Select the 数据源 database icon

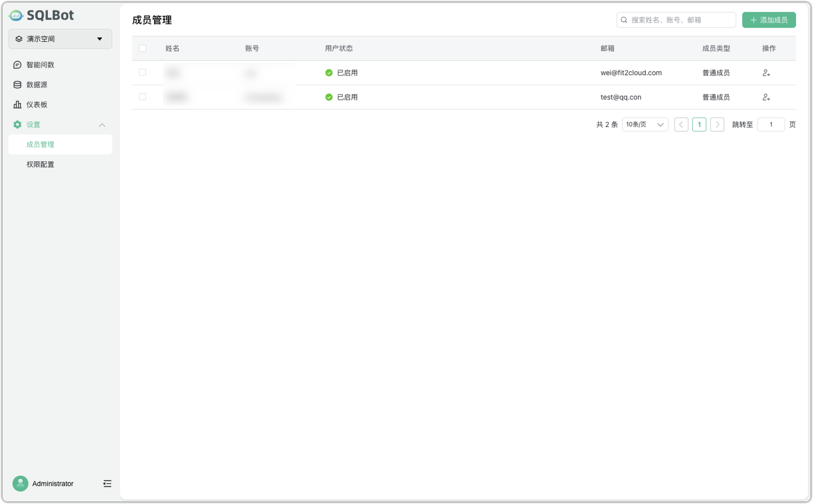click(x=17, y=84)
